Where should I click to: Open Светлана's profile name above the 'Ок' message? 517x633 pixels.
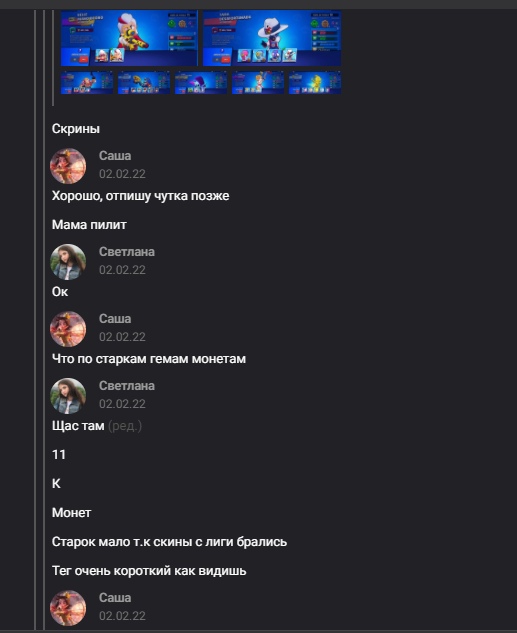[x=127, y=252]
